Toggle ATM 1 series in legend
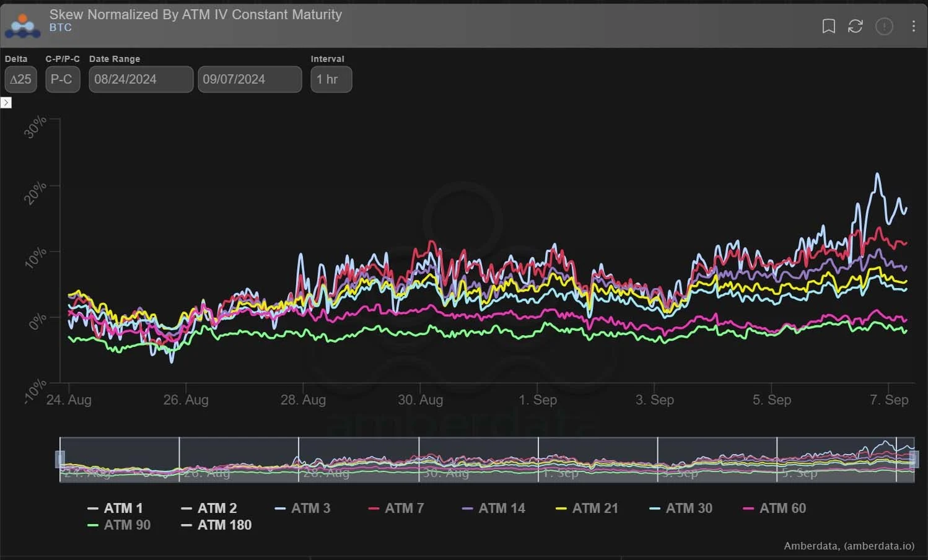The height and width of the screenshot is (560, 928). pos(115,508)
